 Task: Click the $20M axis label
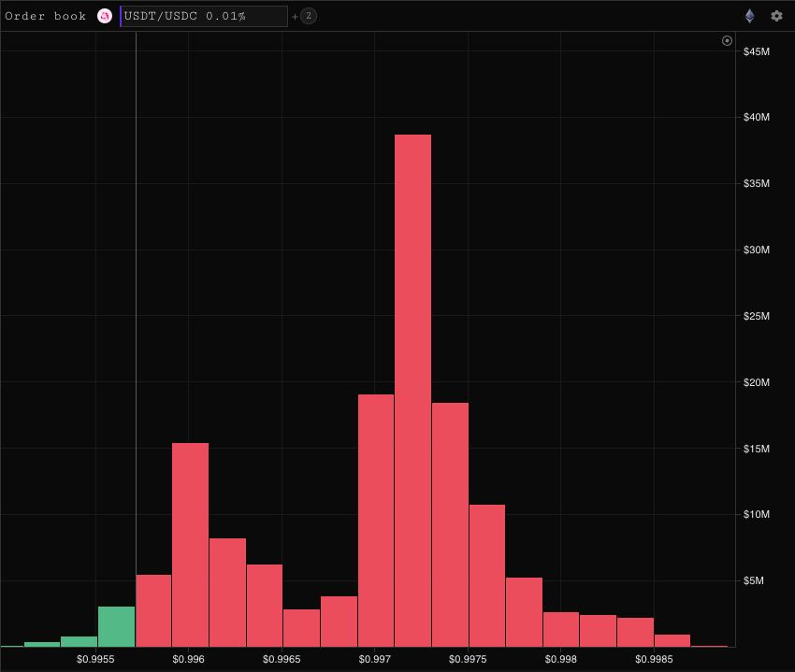click(x=756, y=382)
